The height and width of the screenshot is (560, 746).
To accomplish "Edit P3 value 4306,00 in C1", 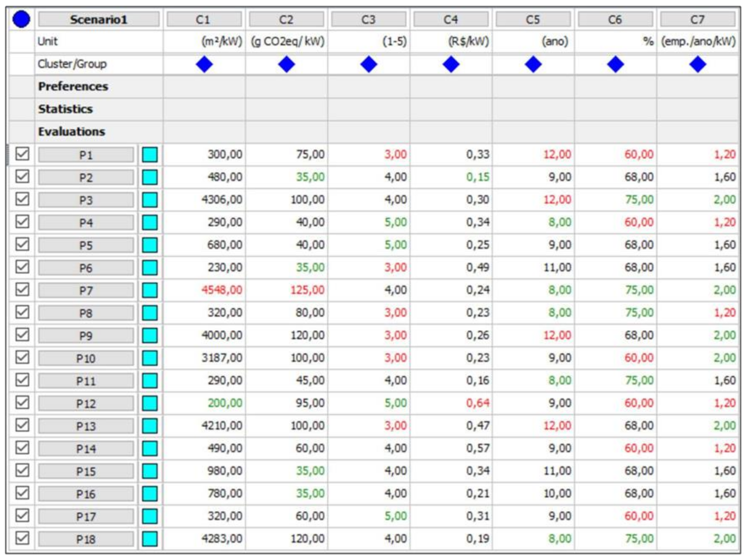I will [222, 200].
